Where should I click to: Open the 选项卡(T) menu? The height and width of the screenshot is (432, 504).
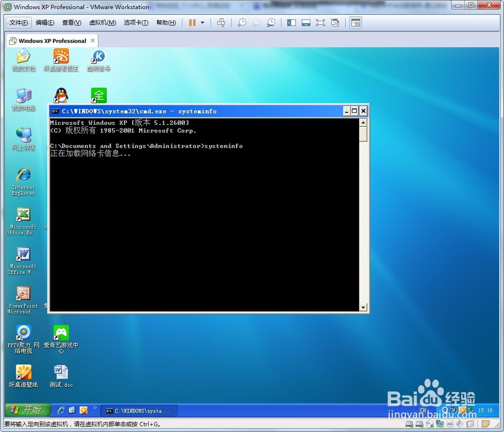(x=136, y=23)
